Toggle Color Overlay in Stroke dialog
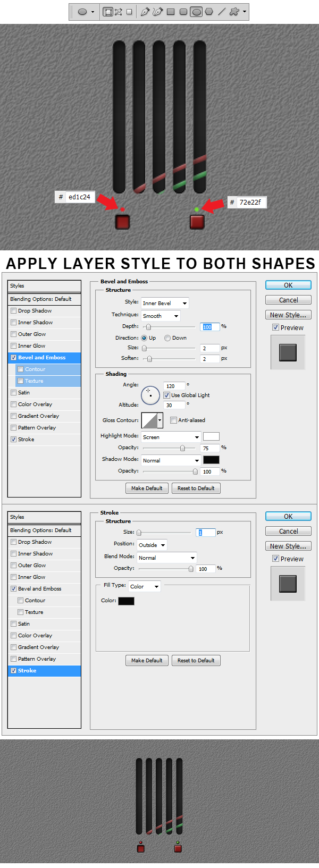Screen dimensions: 319x868 click(x=13, y=635)
